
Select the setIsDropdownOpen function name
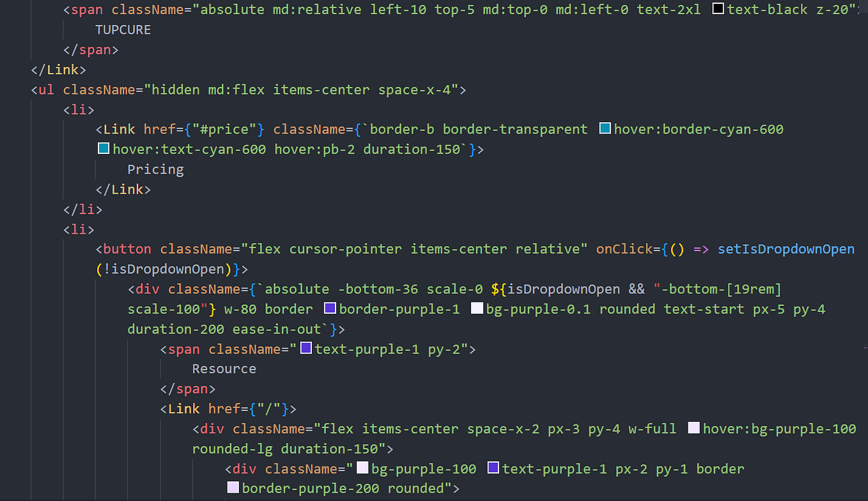pos(786,249)
